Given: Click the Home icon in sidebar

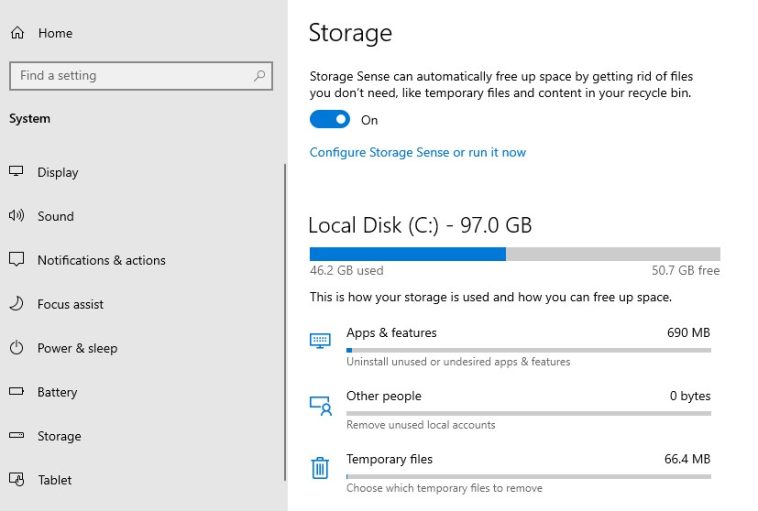Looking at the screenshot, I should point(17,33).
